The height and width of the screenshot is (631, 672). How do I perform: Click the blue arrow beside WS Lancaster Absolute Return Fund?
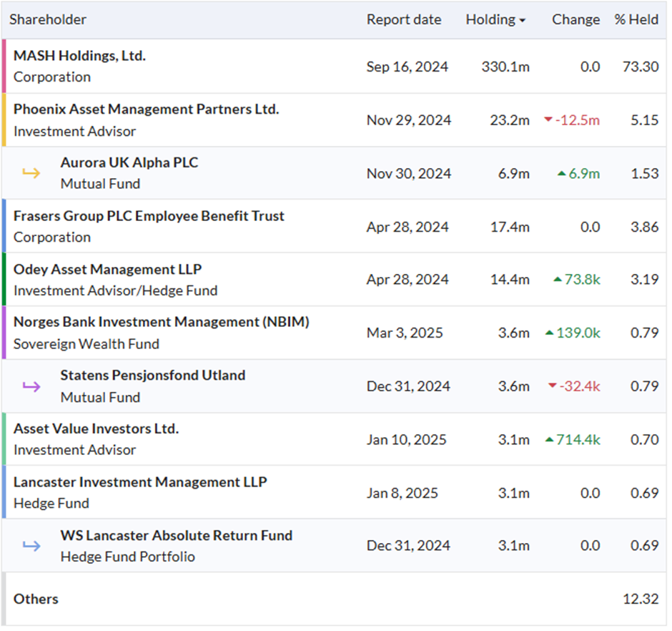(x=31, y=546)
